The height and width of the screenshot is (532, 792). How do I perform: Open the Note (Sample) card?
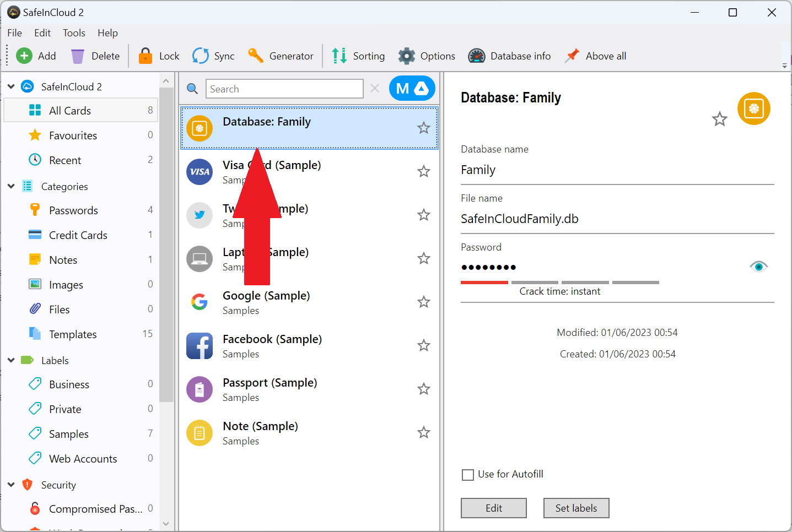click(309, 432)
